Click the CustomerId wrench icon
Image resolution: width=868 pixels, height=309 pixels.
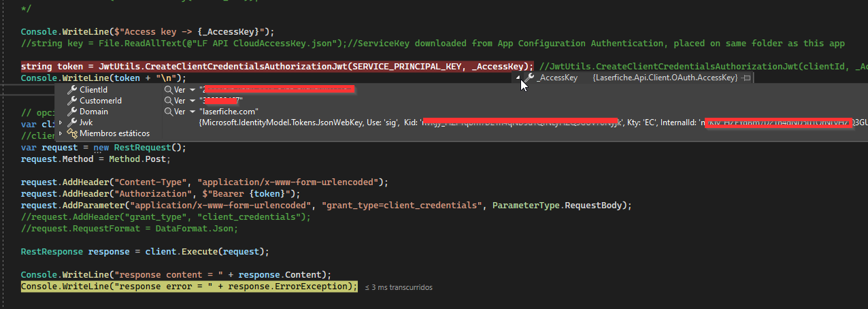click(72, 101)
